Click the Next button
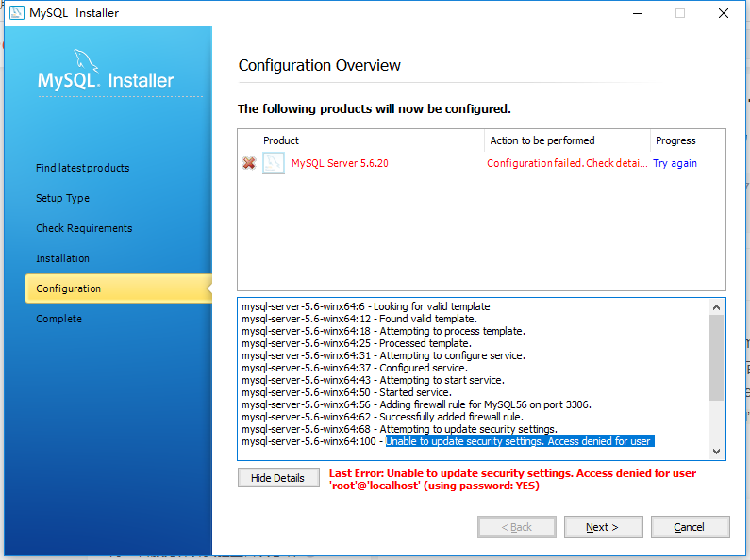The width and height of the screenshot is (750, 560). [x=603, y=527]
